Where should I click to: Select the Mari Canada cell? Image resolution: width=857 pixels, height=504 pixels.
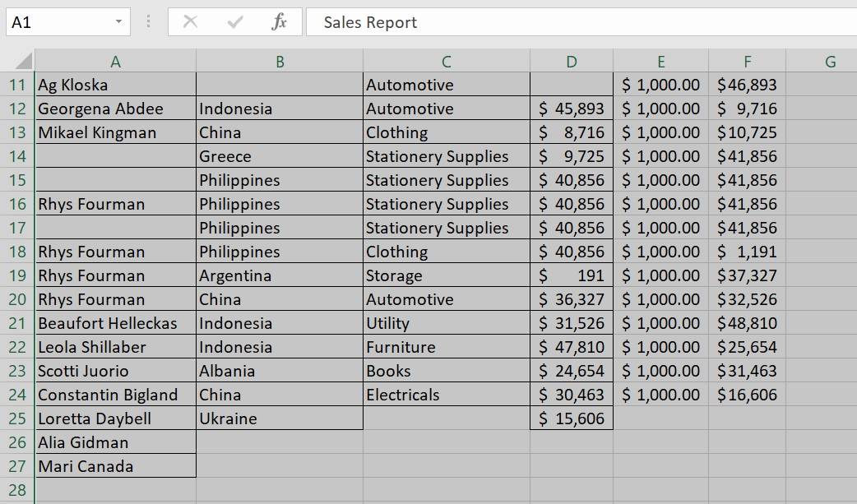[115, 466]
